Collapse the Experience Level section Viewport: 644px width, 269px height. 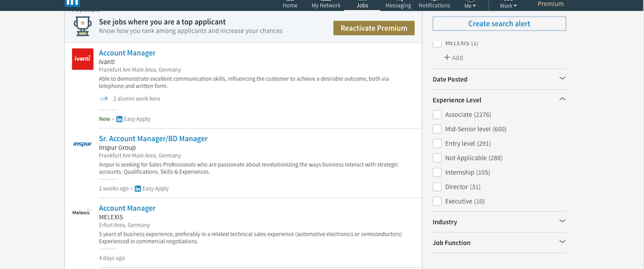tap(562, 99)
